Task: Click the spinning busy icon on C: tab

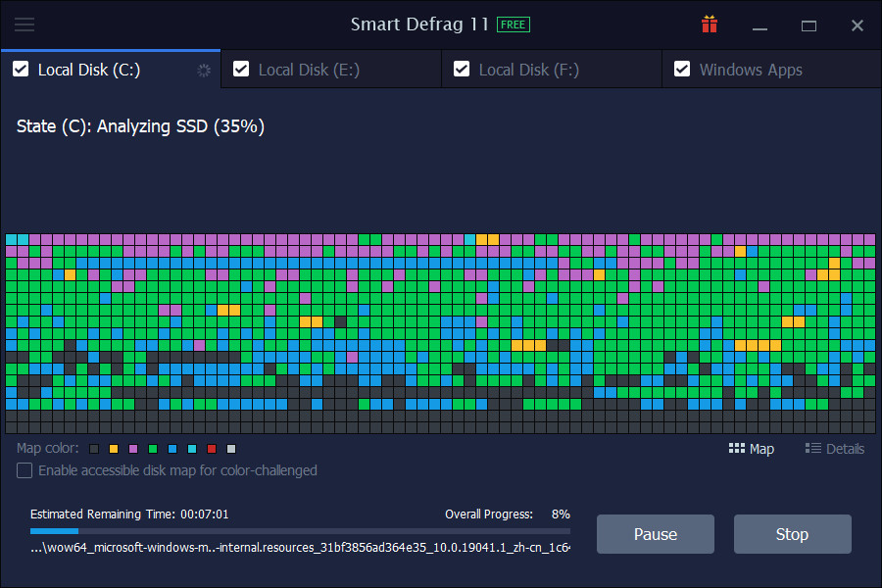Action: click(204, 71)
